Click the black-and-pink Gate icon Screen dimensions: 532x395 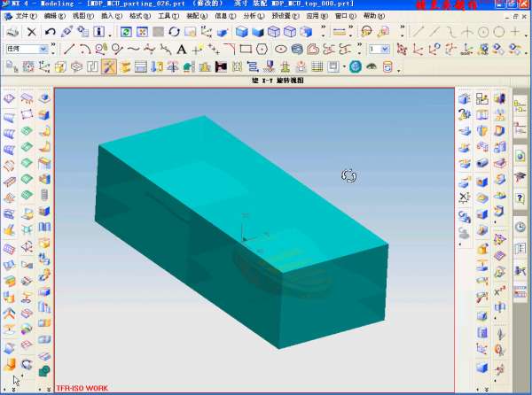pyautogui.click(x=221, y=66)
